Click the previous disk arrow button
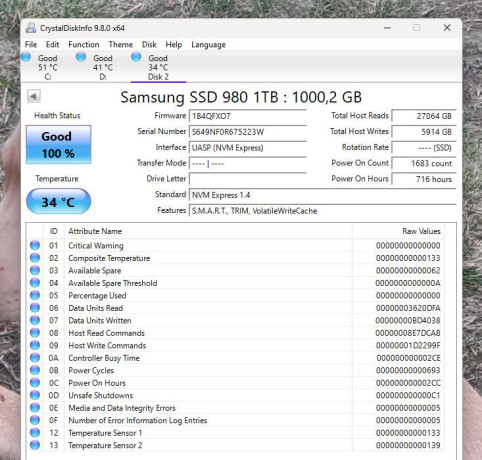This screenshot has width=482, height=460. coord(34,97)
